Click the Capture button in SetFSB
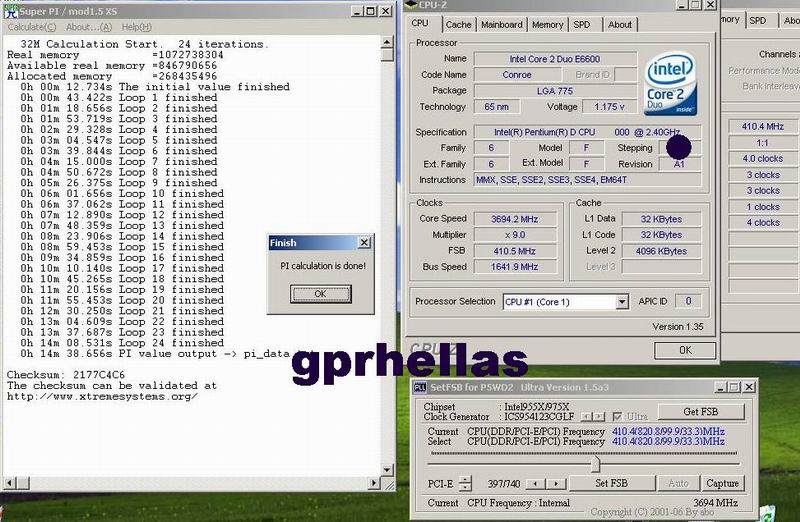The height and width of the screenshot is (522, 800). (x=722, y=483)
